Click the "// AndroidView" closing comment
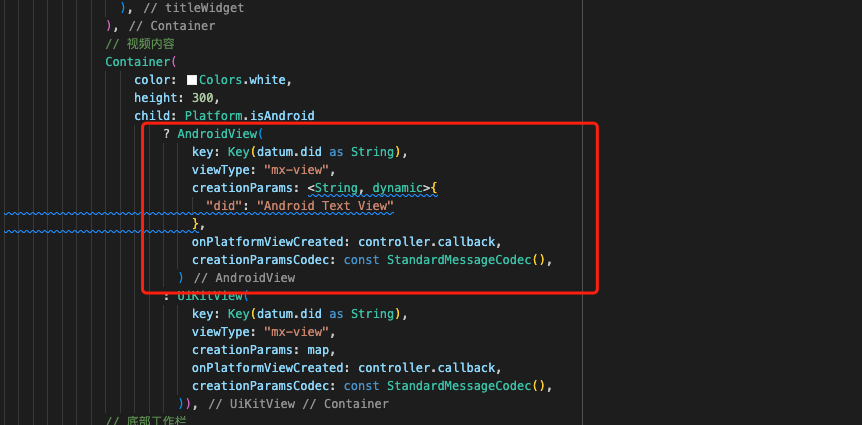This screenshot has height=425, width=862. pyautogui.click(x=244, y=278)
